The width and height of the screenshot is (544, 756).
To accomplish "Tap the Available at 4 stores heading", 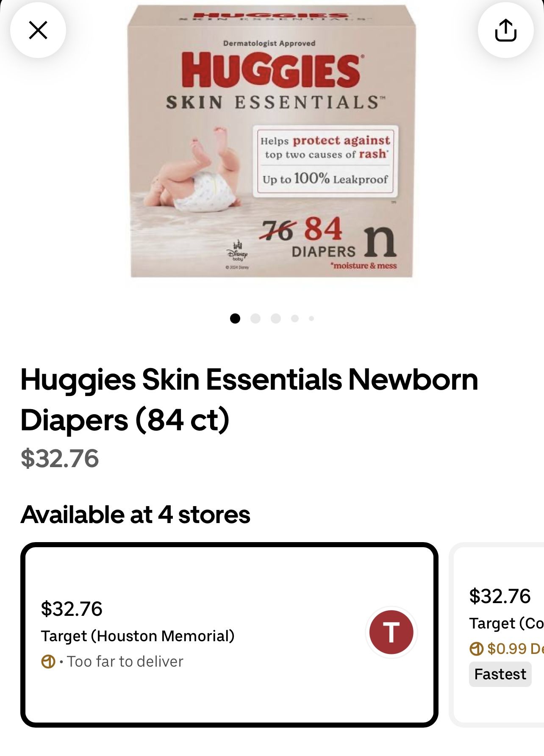I will (x=136, y=515).
